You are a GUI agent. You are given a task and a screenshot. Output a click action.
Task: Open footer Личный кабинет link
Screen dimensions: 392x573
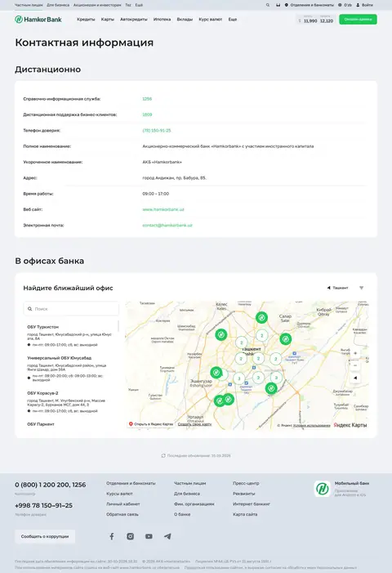[x=123, y=504]
